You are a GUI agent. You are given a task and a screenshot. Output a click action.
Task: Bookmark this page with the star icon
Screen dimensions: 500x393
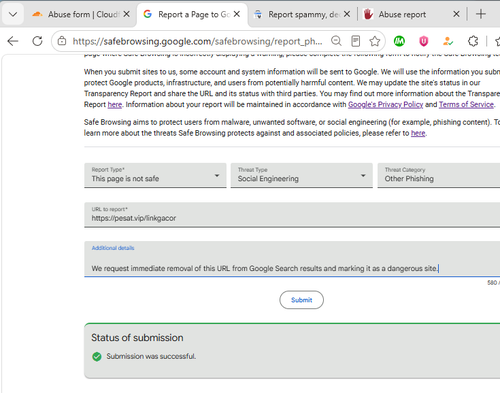[375, 41]
